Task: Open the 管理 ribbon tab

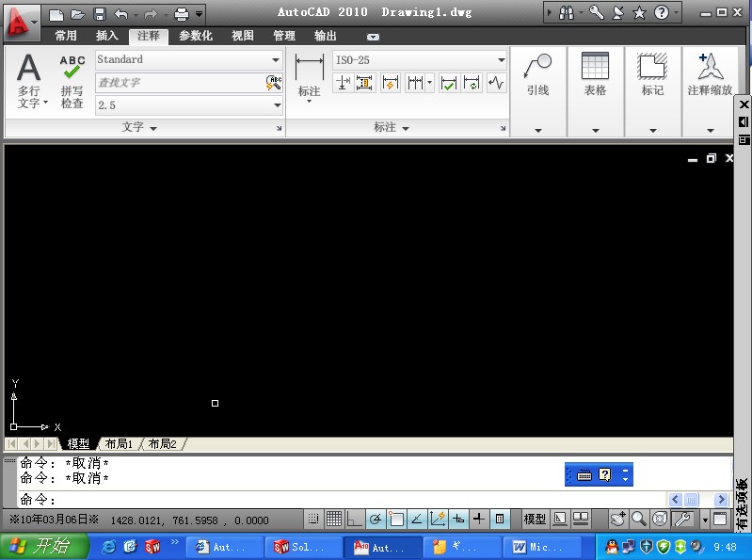Action: click(x=284, y=36)
